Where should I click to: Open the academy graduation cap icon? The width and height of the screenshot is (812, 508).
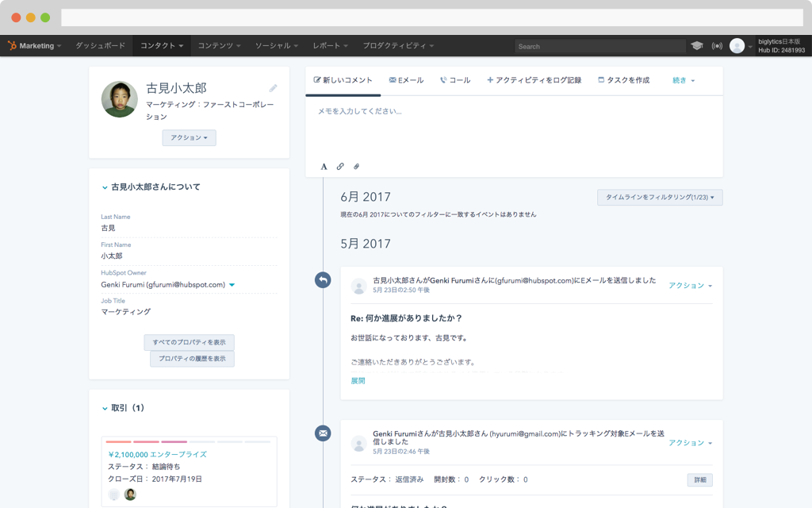[x=696, y=46]
